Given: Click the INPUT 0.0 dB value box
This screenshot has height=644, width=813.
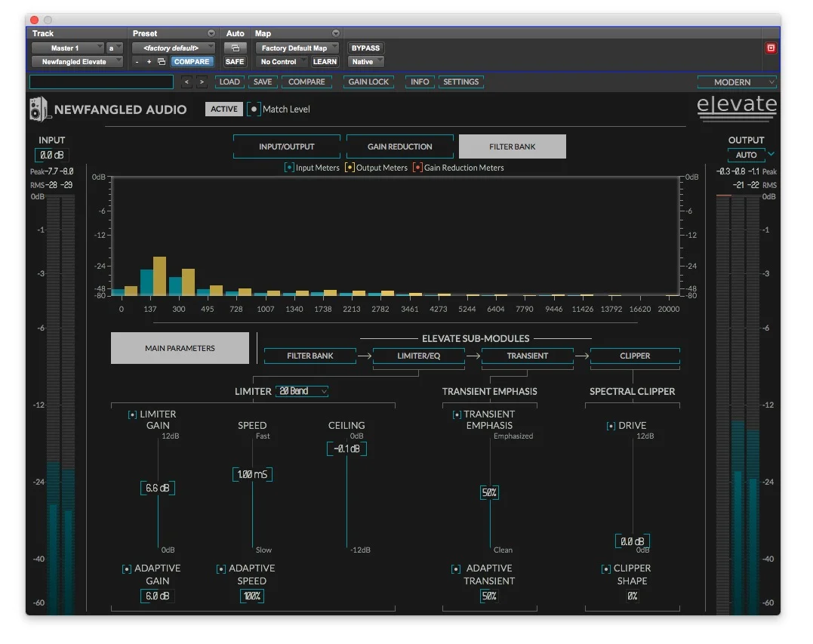Looking at the screenshot, I should pos(52,155).
